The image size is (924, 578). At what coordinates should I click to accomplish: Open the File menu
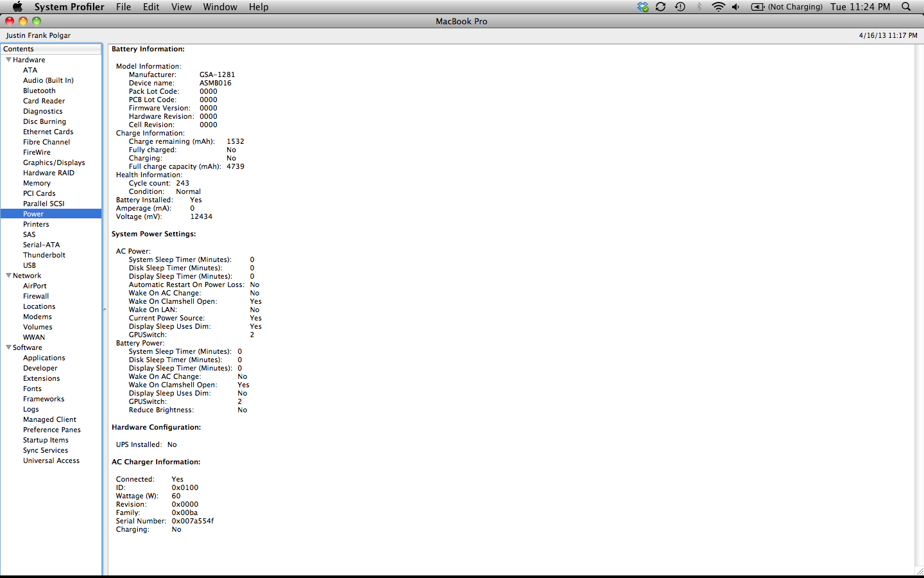tap(124, 6)
